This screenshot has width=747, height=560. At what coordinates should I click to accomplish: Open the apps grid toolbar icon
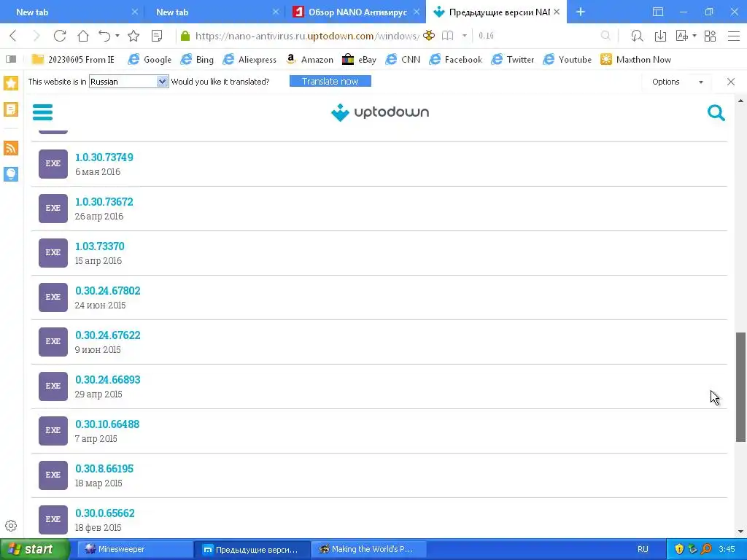(x=710, y=36)
